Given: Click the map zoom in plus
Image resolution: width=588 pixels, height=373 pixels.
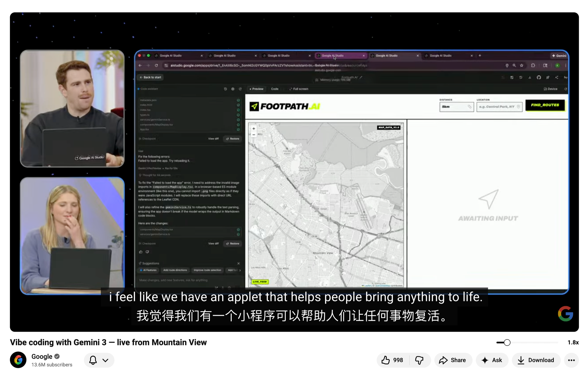Looking at the screenshot, I should (x=253, y=129).
